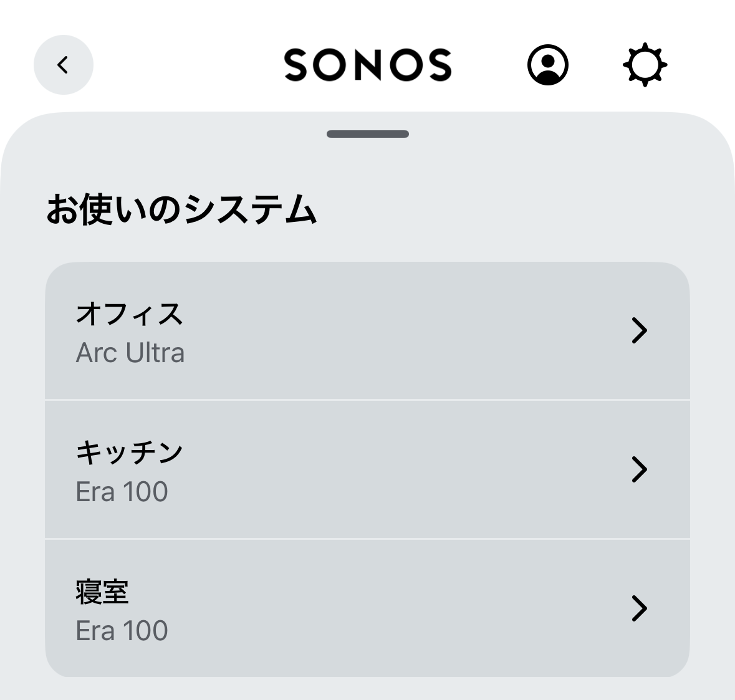Select the オフィス room name

(x=129, y=314)
